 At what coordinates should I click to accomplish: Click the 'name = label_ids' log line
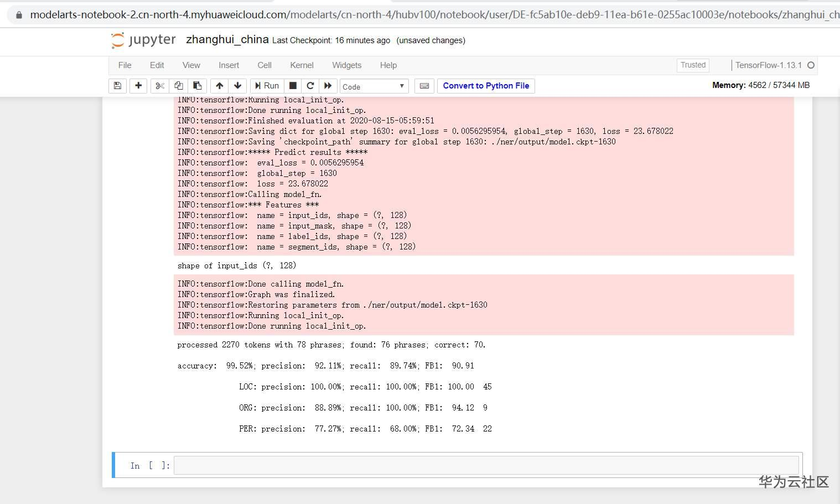pyautogui.click(x=292, y=236)
